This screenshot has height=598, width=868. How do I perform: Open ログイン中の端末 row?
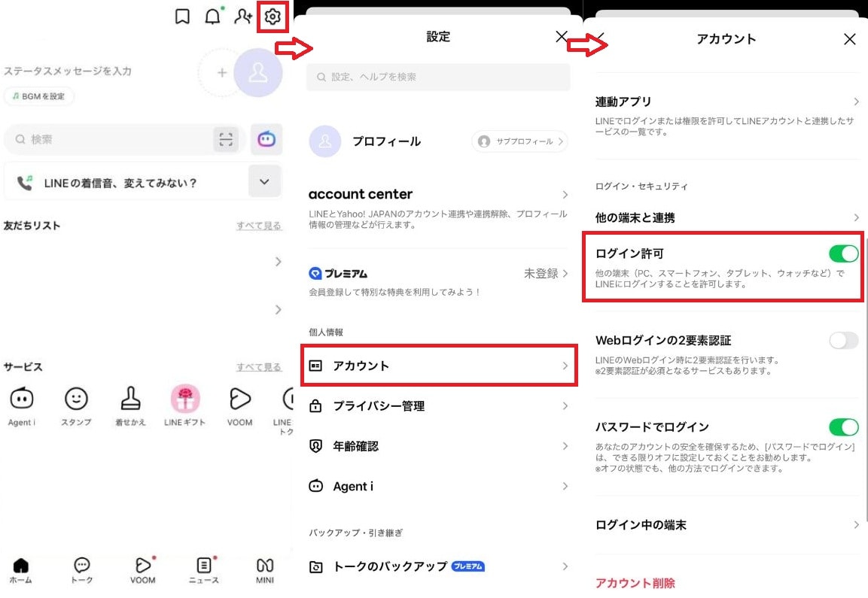point(726,525)
